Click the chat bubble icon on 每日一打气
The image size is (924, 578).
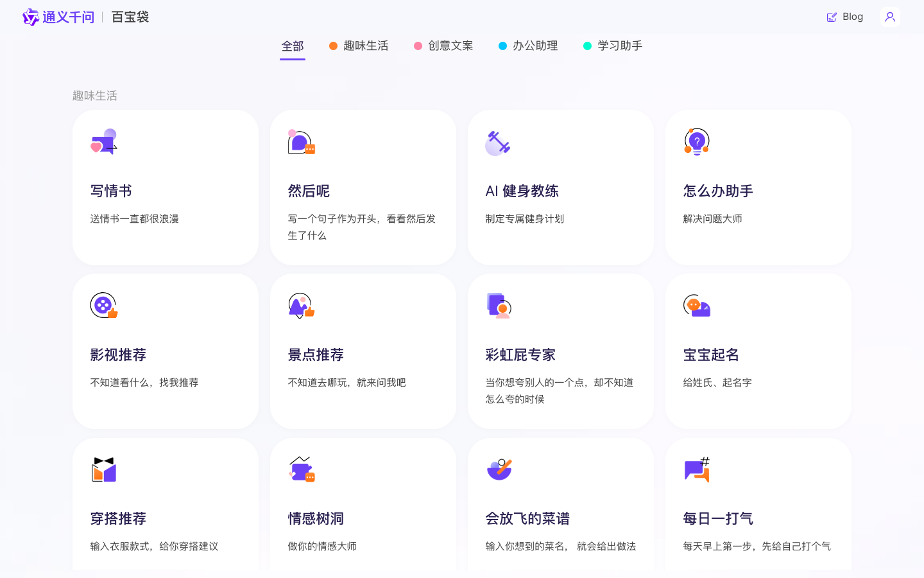695,469
